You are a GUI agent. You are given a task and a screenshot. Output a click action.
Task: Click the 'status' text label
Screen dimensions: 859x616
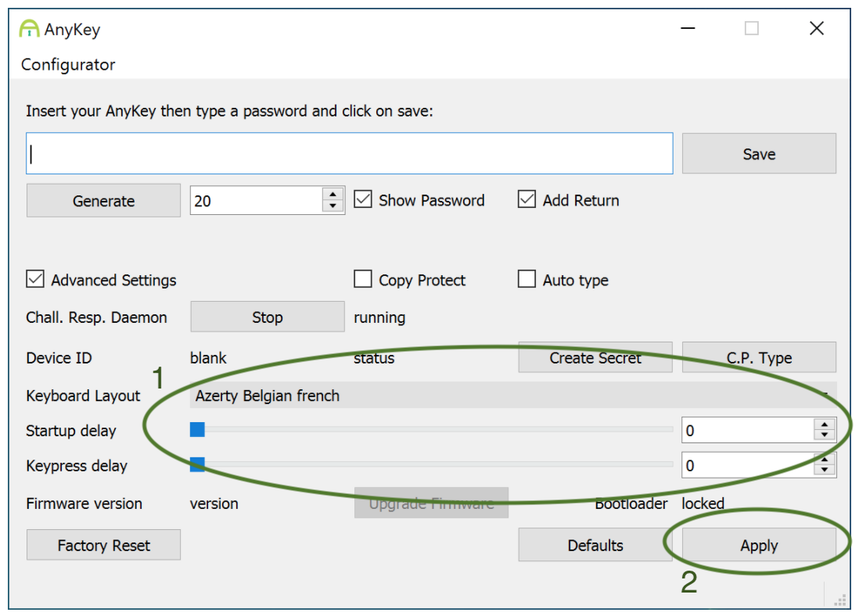(374, 358)
